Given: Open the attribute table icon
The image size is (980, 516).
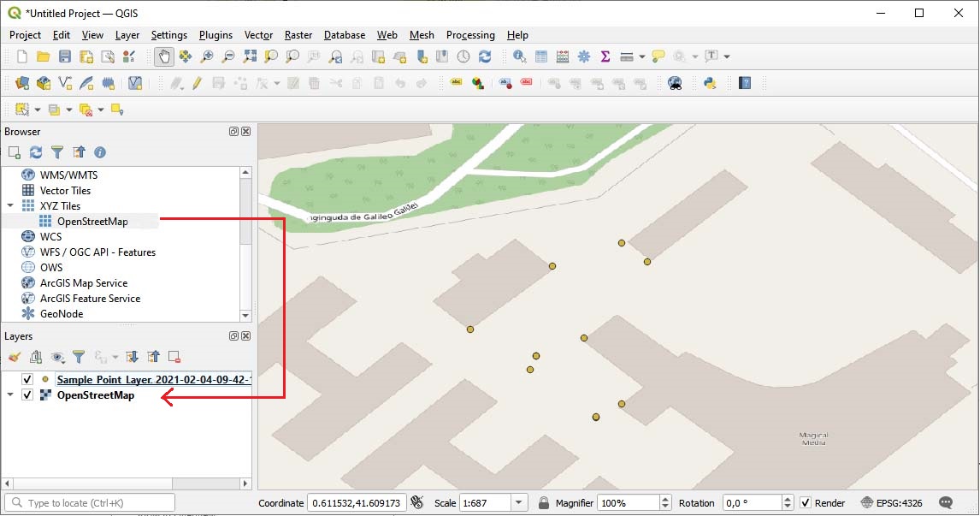Looking at the screenshot, I should pos(541,56).
